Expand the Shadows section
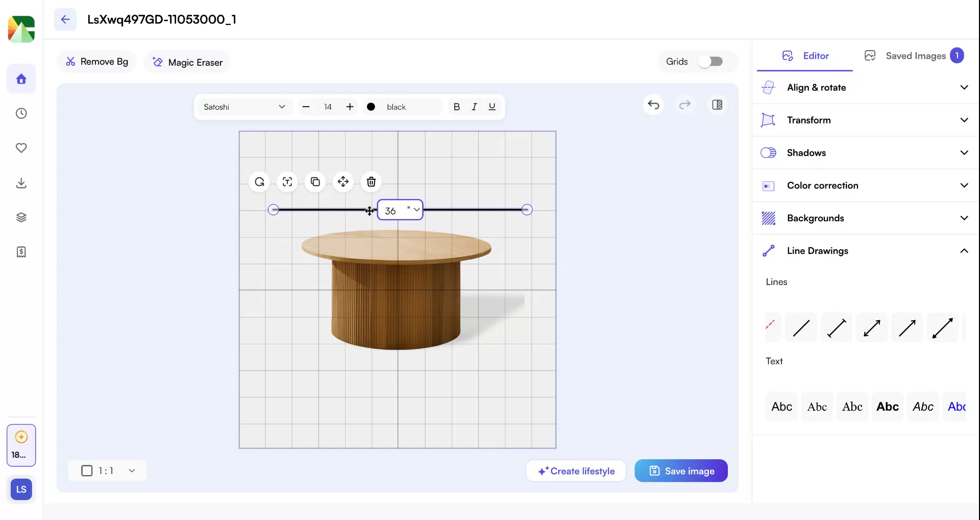 (x=864, y=152)
